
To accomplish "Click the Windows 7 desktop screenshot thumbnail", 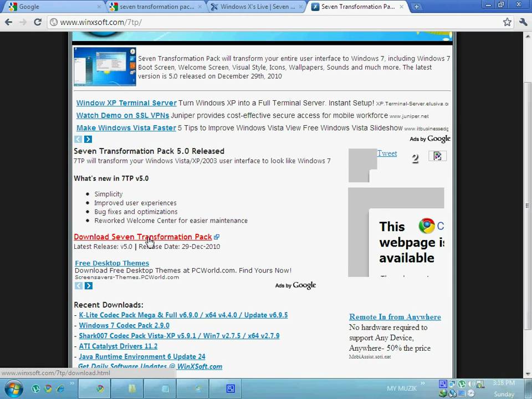I will (x=105, y=66).
